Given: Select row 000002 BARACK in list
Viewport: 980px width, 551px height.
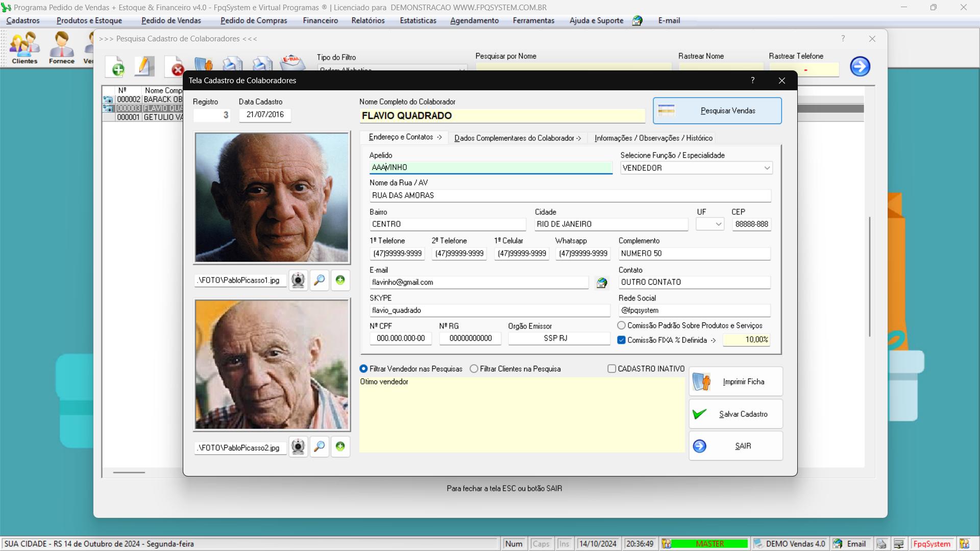Looking at the screenshot, I should [x=142, y=99].
